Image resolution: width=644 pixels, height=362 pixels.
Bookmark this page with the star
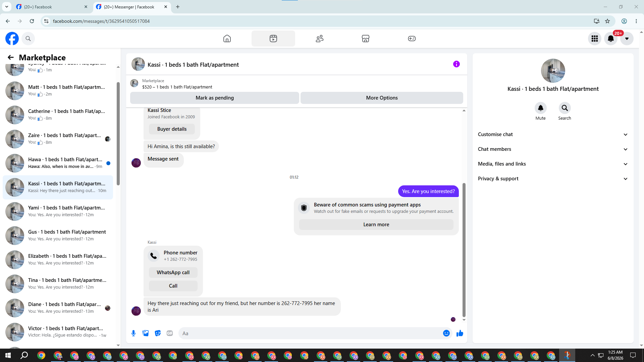click(x=607, y=21)
